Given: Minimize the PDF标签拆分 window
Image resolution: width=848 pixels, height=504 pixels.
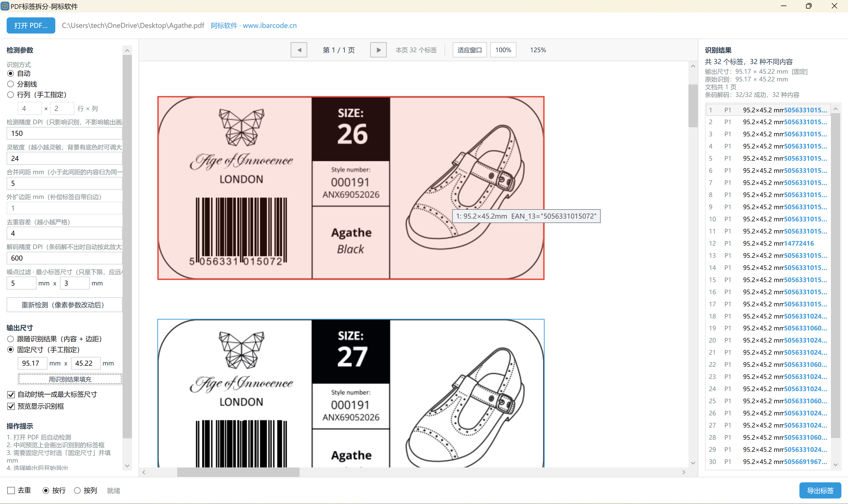Looking at the screenshot, I should 783,6.
